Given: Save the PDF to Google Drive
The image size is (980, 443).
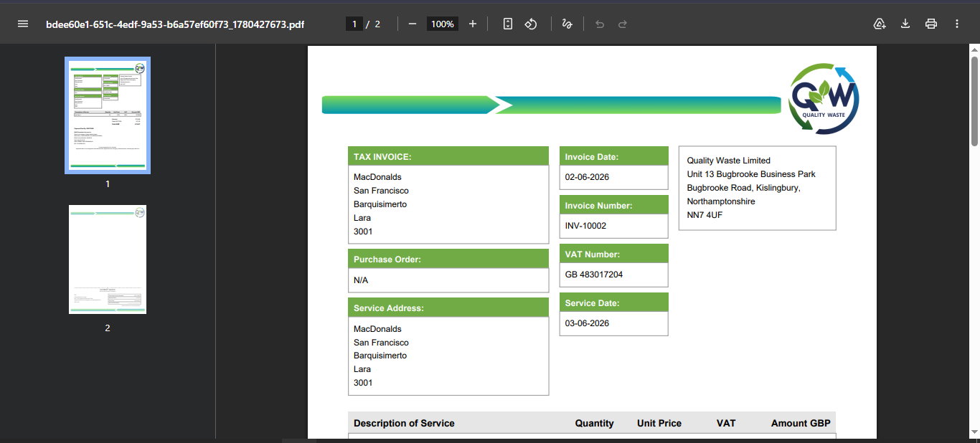Looking at the screenshot, I should (x=880, y=24).
